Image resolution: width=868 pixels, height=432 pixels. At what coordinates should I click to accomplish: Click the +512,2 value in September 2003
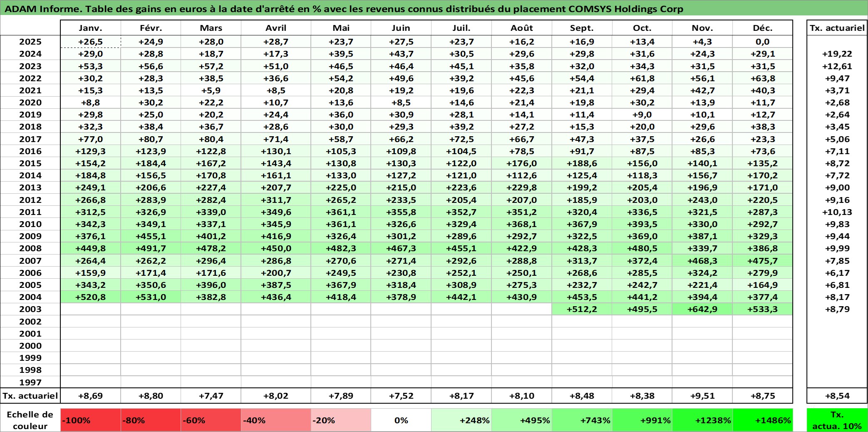pyautogui.click(x=582, y=309)
